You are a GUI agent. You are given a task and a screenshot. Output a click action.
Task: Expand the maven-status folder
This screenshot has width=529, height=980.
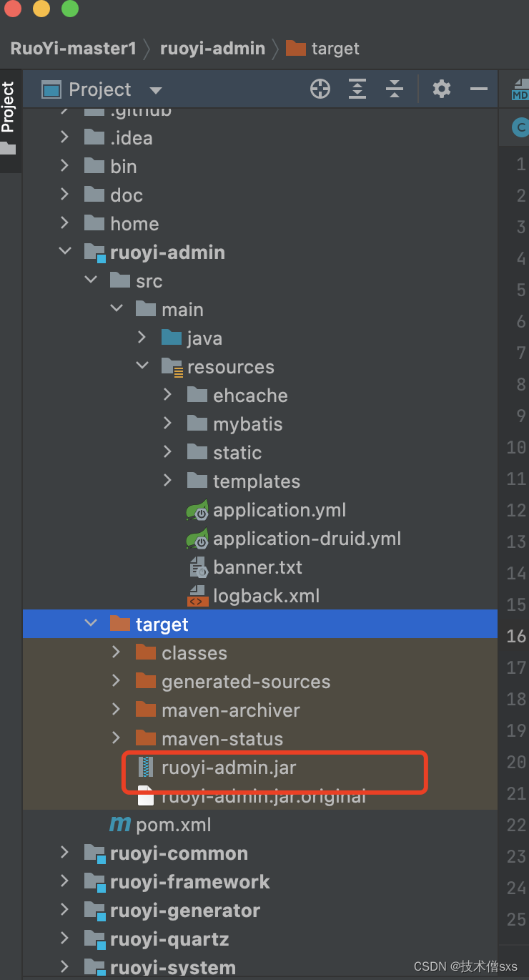click(117, 738)
